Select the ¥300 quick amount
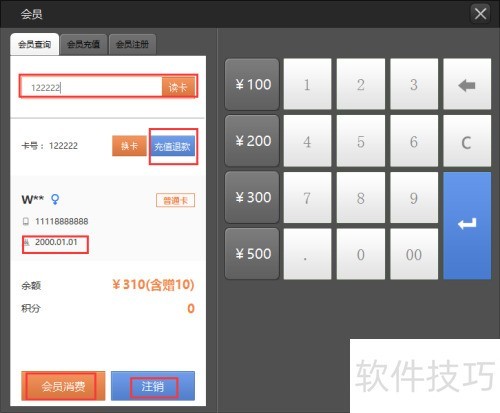 click(252, 197)
